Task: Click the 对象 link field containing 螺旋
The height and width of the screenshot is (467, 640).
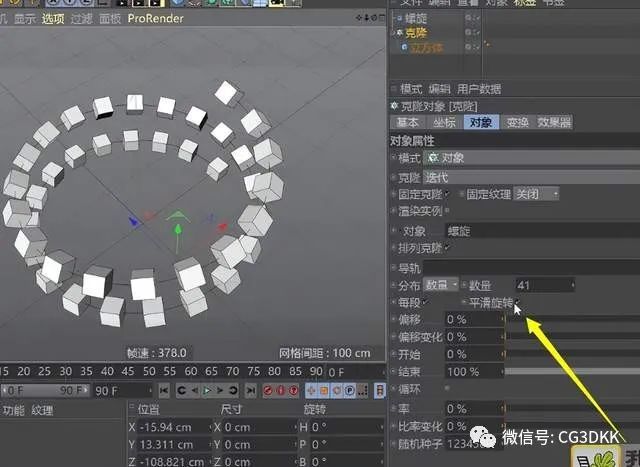Action: click(x=542, y=231)
